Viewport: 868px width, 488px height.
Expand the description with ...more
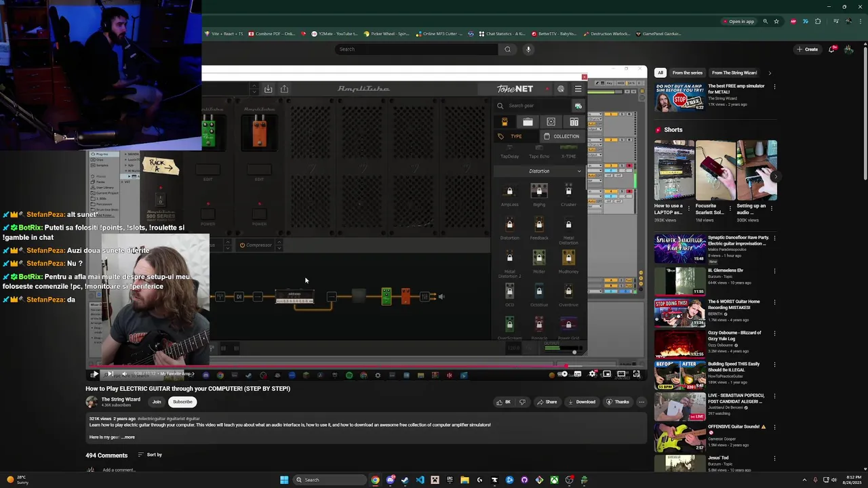128,437
